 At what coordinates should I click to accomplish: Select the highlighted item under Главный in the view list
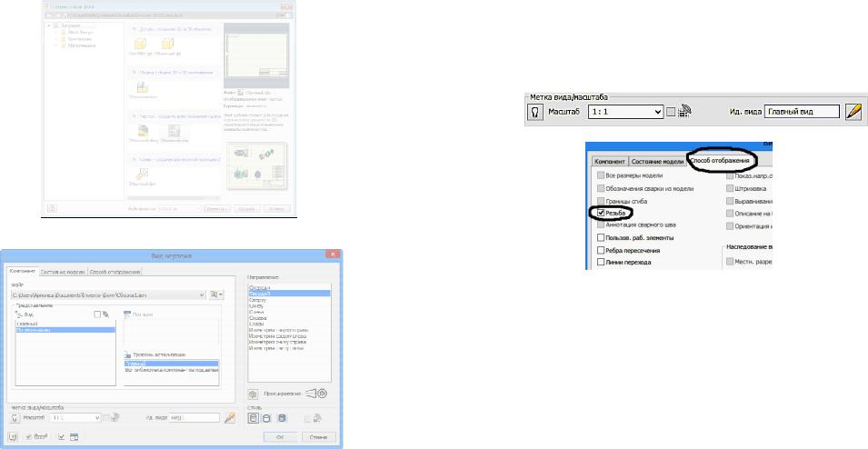pos(65,329)
